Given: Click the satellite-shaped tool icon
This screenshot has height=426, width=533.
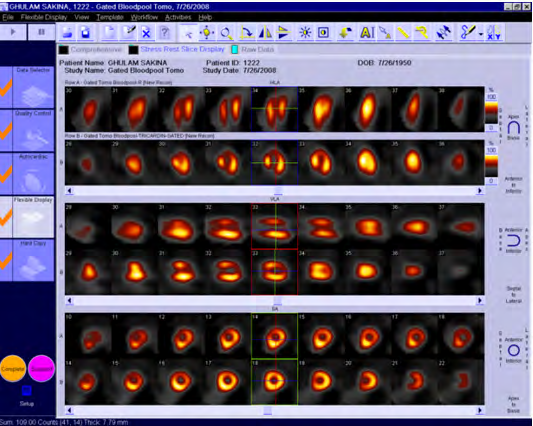Looking at the screenshot, I should [x=444, y=33].
